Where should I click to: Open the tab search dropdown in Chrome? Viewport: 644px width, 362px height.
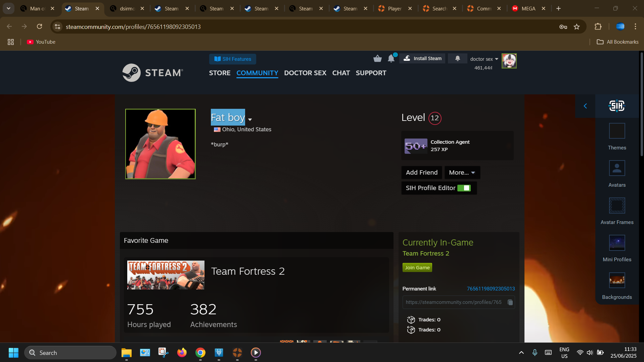(8, 8)
